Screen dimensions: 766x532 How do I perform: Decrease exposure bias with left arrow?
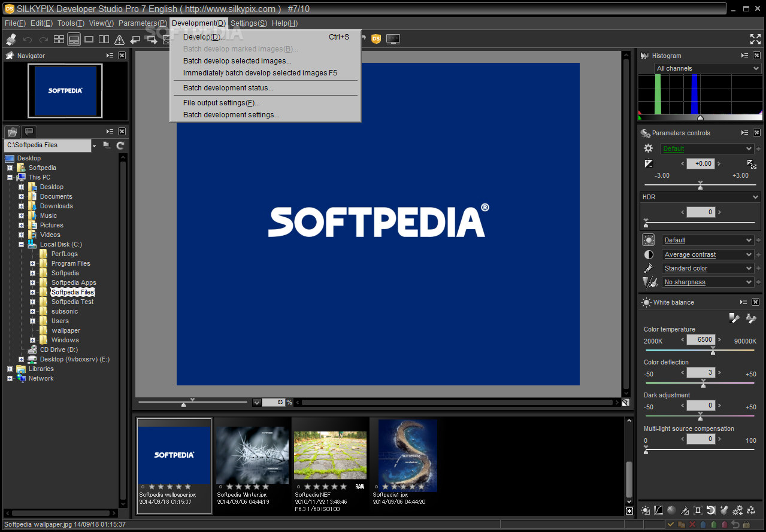point(683,163)
